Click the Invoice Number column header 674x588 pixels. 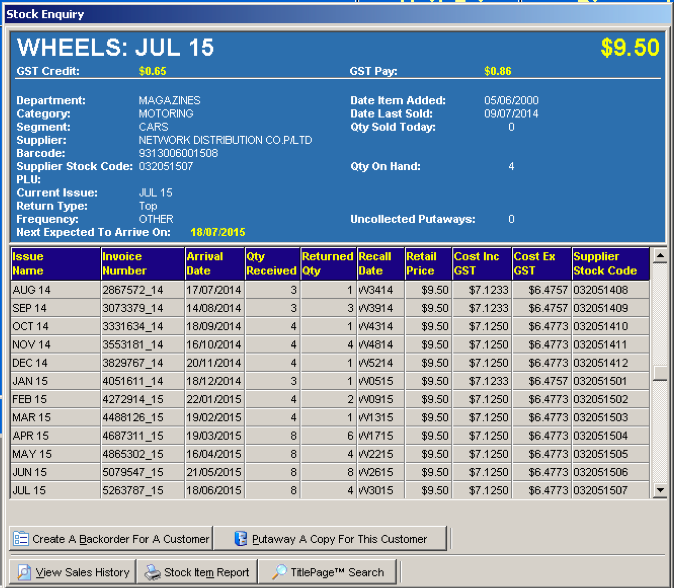pos(141,264)
